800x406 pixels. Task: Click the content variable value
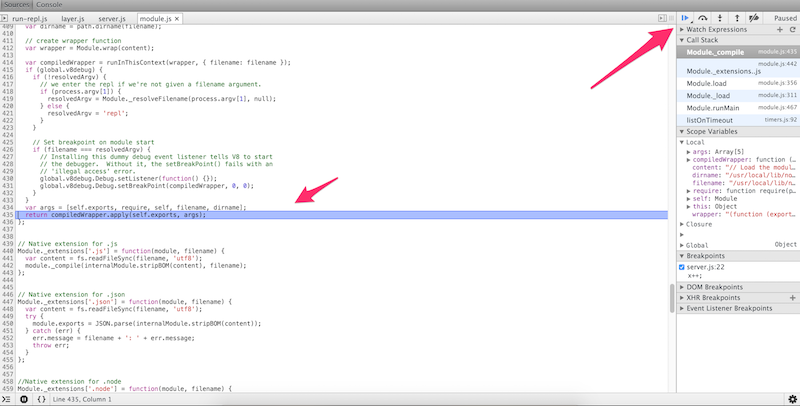point(760,167)
